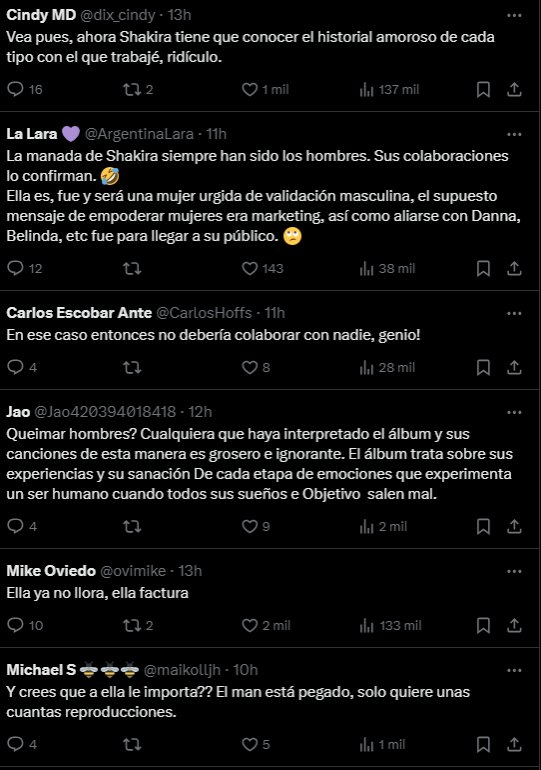Image resolution: width=541 pixels, height=770 pixels.
Task: Bookmark Jao's tweet
Action: pos(483,526)
